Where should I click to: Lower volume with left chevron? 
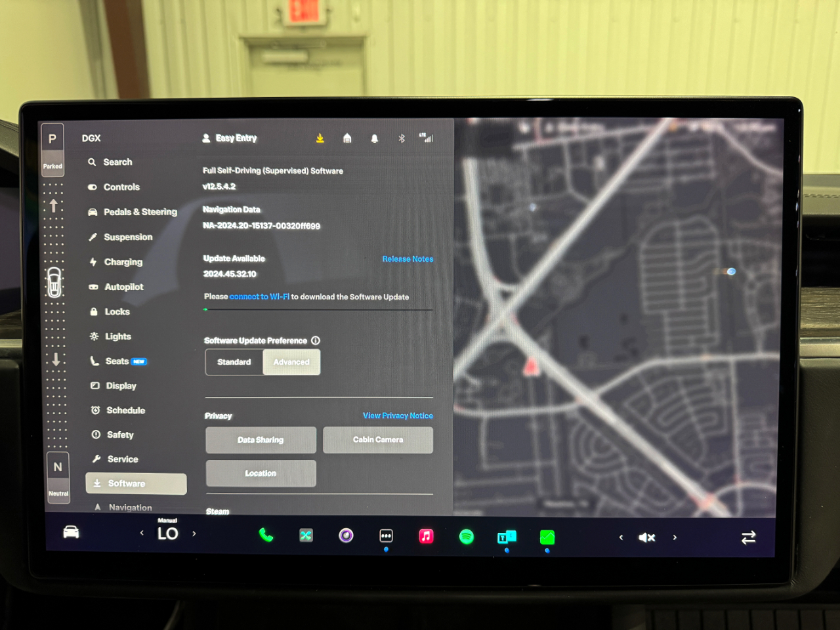[621, 537]
